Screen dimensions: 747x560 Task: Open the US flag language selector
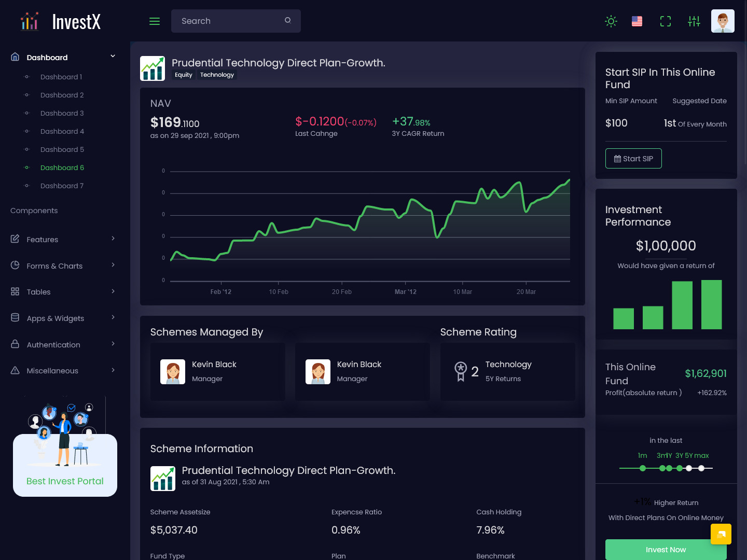637,21
